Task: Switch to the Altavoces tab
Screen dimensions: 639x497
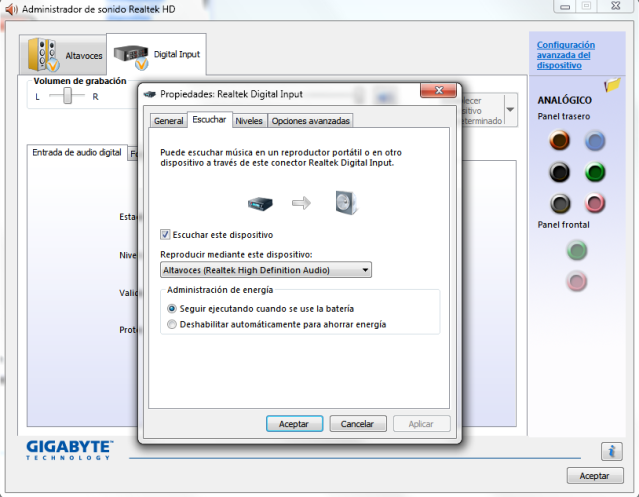Action: 63,55
